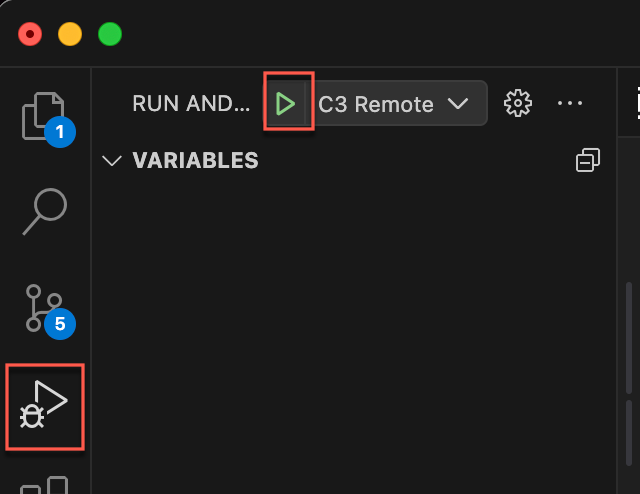Screen dimensions: 640x494
Task: Open the Search view icon
Action: 45,211
